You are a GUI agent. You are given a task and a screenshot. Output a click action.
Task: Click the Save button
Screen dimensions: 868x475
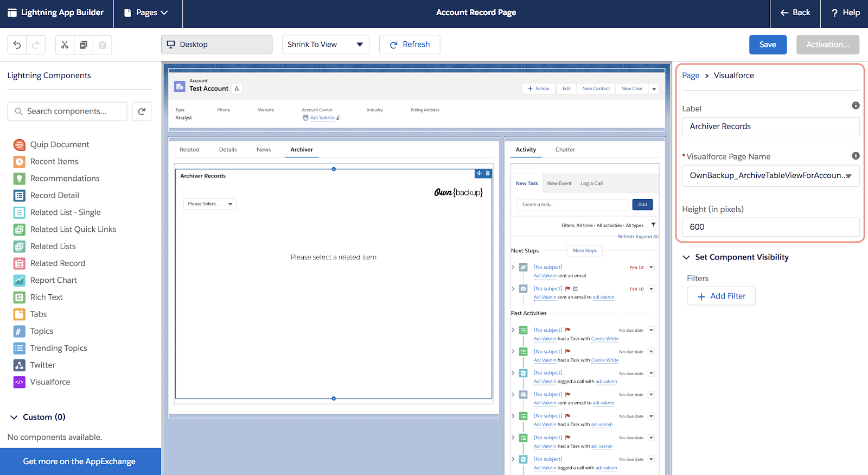[x=768, y=45]
